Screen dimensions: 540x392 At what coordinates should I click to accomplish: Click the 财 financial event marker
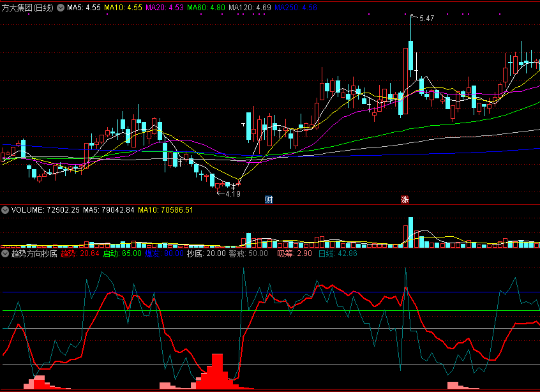click(269, 199)
